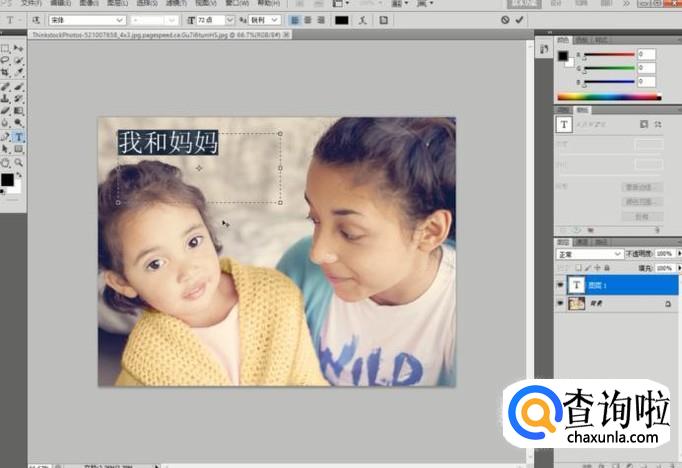Click the text color swatch in options bar
This screenshot has width=682, height=468.
point(341,20)
